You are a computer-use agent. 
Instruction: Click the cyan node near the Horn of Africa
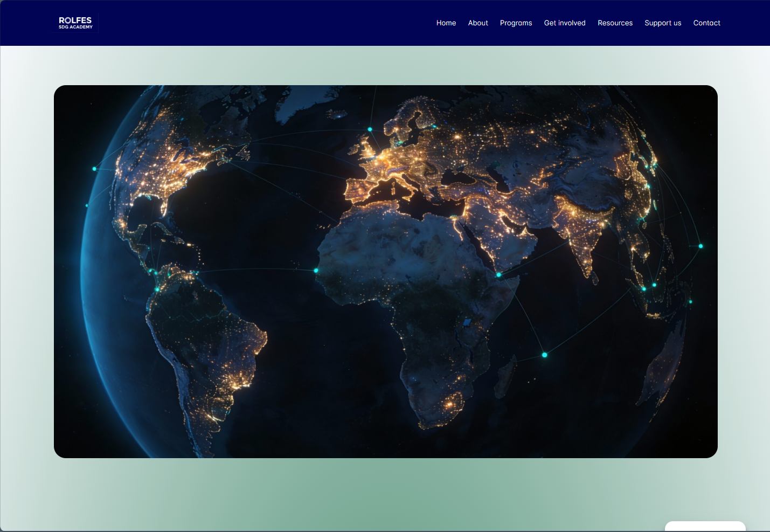tap(499, 275)
